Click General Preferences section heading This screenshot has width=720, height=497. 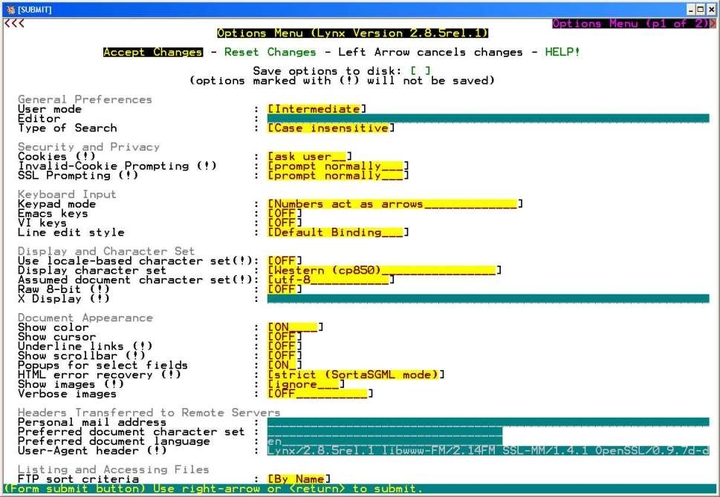click(85, 99)
